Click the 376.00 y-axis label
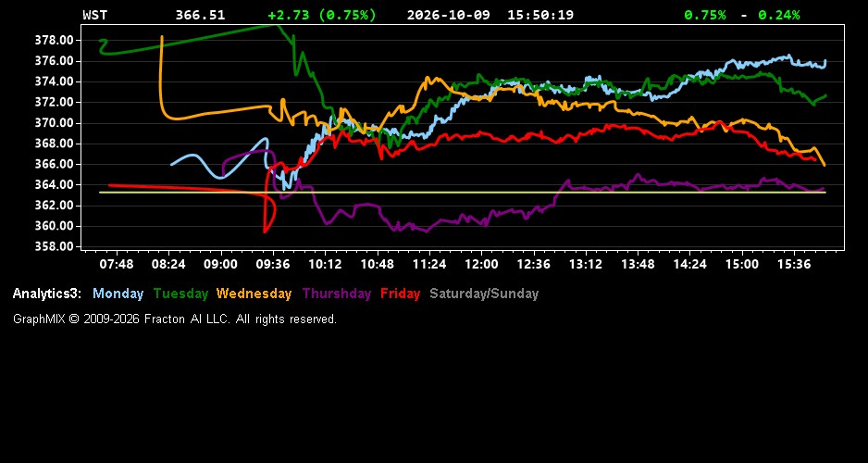The width and height of the screenshot is (868, 463). (x=54, y=61)
